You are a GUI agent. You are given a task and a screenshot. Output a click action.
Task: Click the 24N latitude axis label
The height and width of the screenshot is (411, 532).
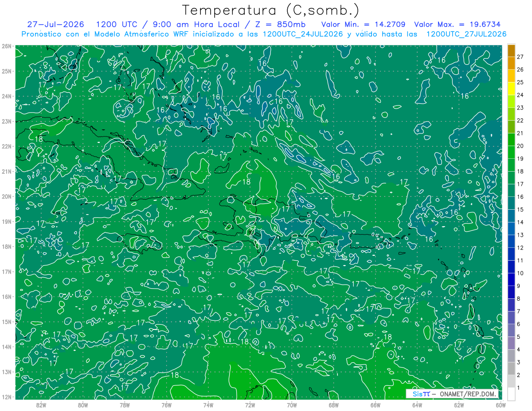[x=7, y=96]
